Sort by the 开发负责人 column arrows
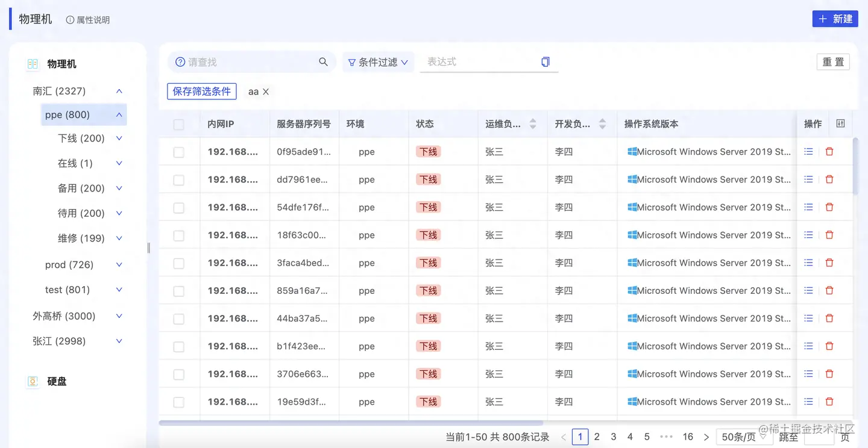 602,123
